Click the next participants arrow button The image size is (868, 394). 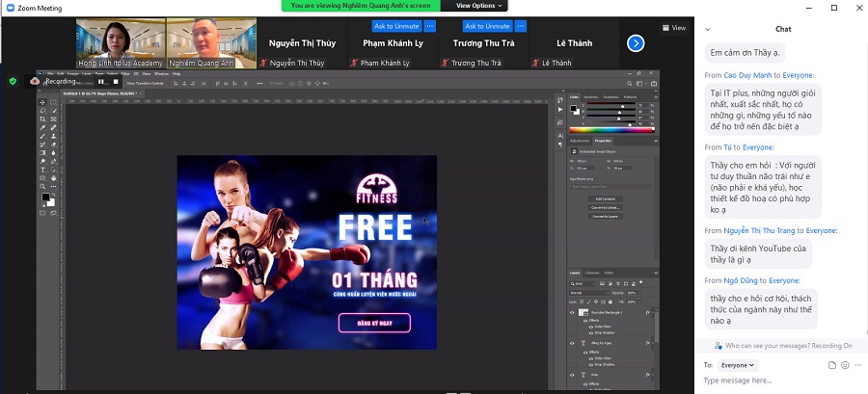tap(635, 42)
